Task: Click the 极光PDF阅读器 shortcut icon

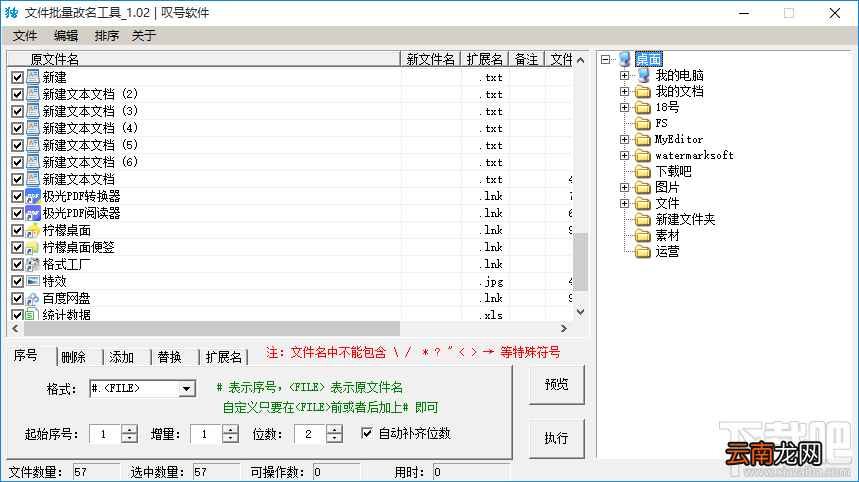Action: [x=33, y=213]
